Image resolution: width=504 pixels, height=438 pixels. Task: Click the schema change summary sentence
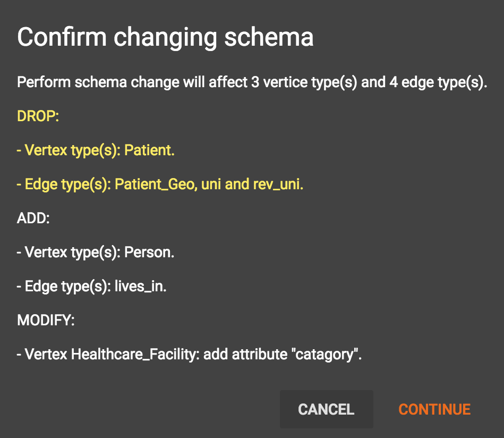(252, 83)
